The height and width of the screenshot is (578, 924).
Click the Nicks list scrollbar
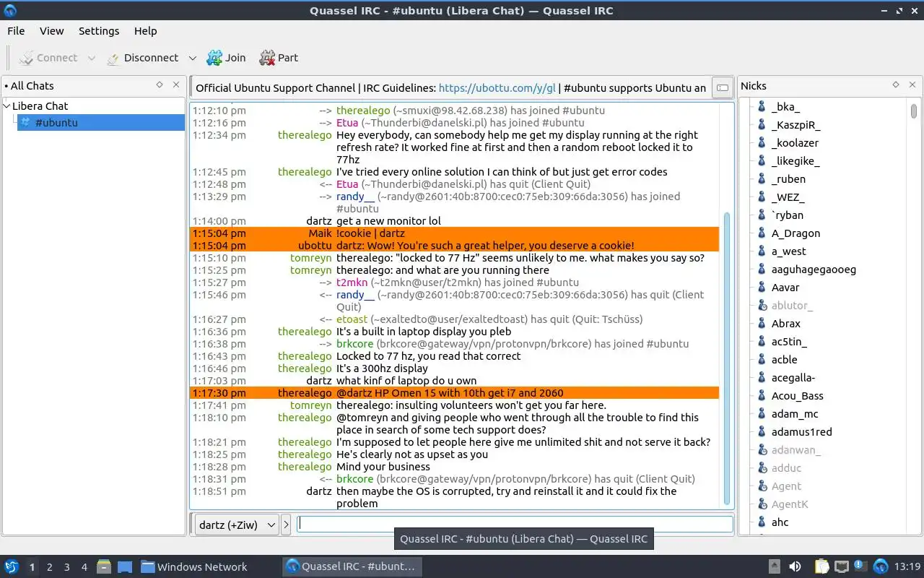point(914,111)
